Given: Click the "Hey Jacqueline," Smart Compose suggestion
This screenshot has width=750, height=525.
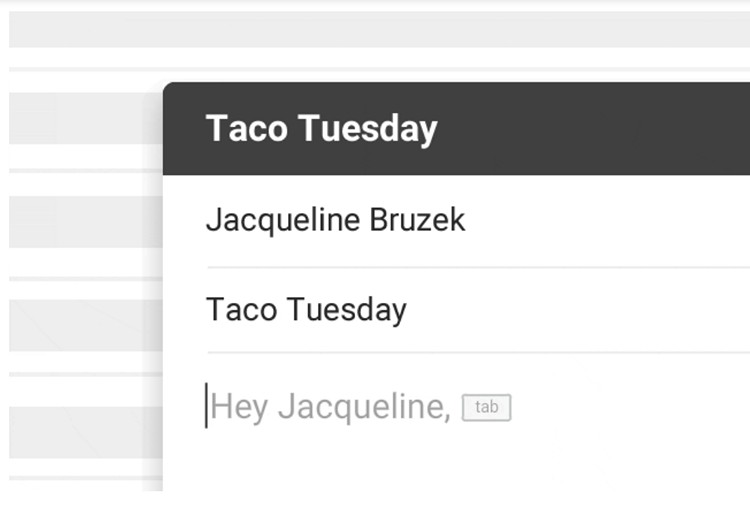Looking at the screenshot, I should pyautogui.click(x=330, y=407).
